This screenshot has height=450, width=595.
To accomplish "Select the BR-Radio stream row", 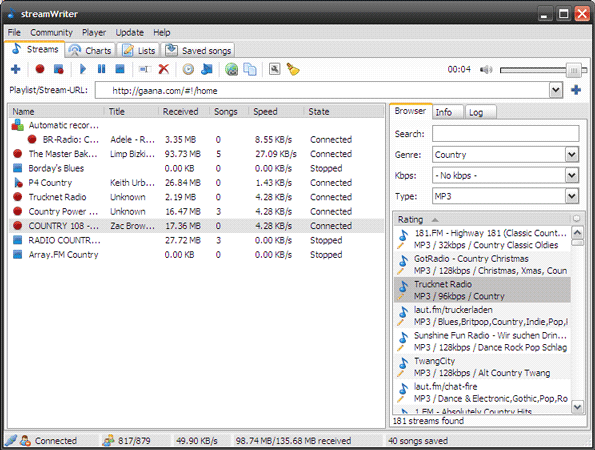I will pyautogui.click(x=197, y=140).
